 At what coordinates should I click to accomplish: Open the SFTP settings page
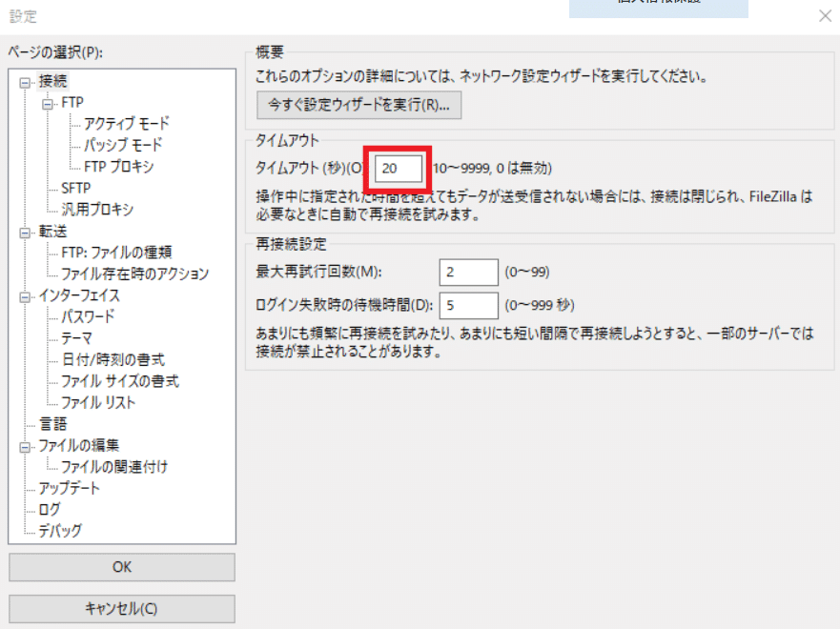[x=75, y=189]
